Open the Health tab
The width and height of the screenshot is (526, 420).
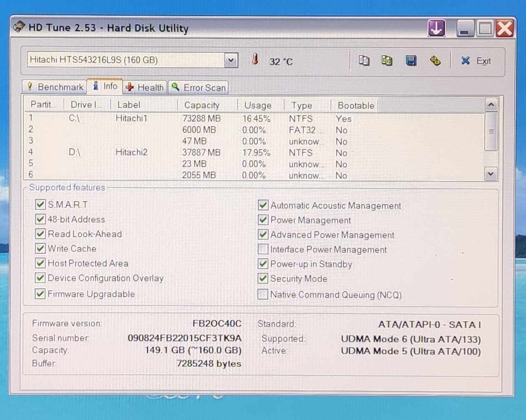click(x=145, y=87)
